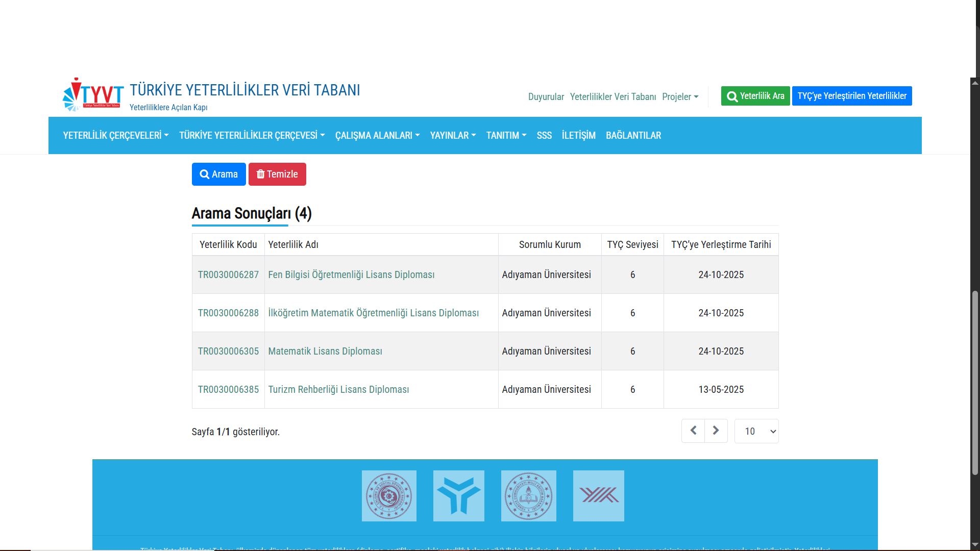Open the page size dropdown showing 10

point(756,431)
